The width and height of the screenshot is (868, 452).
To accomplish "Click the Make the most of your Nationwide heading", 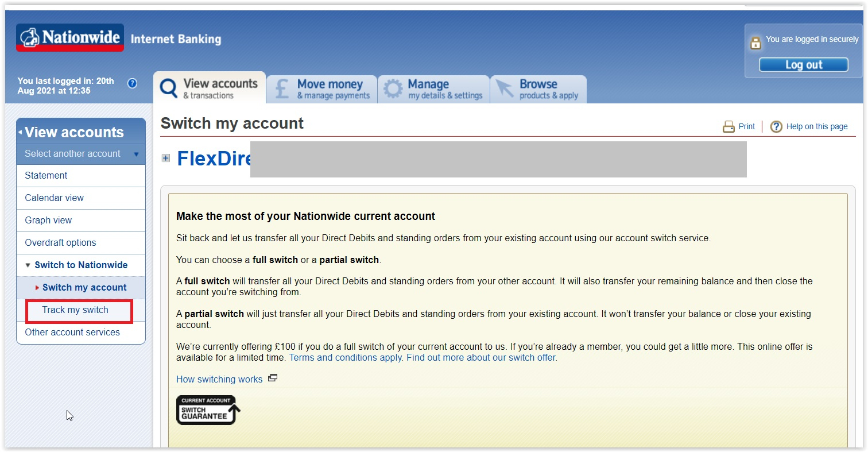I will pos(305,217).
